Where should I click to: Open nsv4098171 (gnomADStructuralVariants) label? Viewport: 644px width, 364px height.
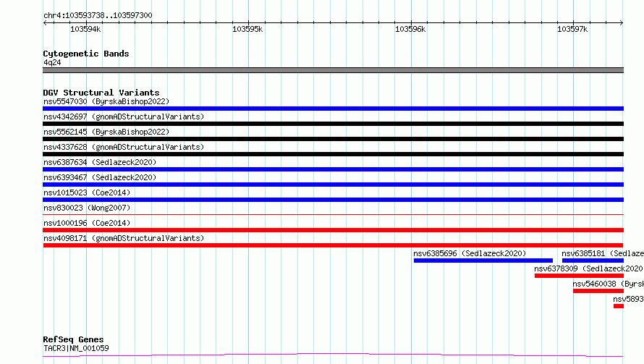click(124, 238)
